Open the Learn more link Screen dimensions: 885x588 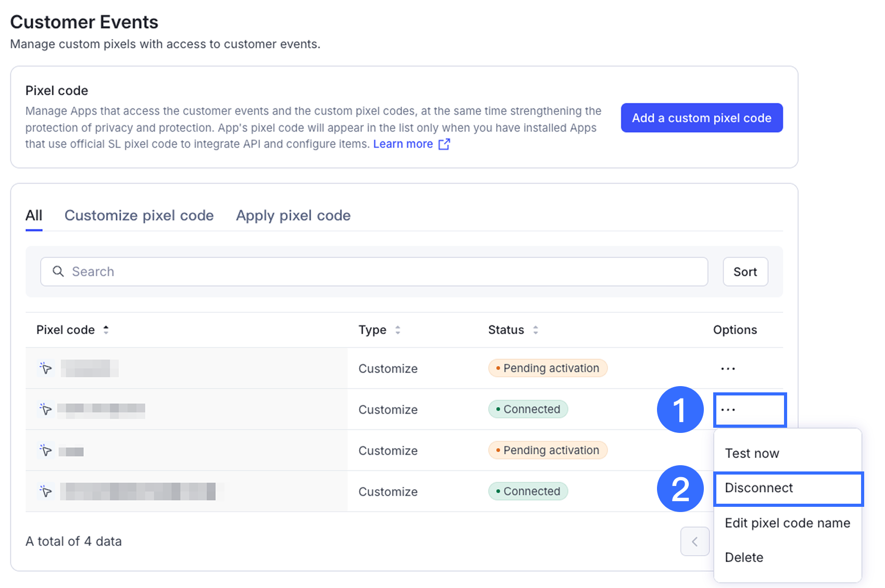[403, 144]
